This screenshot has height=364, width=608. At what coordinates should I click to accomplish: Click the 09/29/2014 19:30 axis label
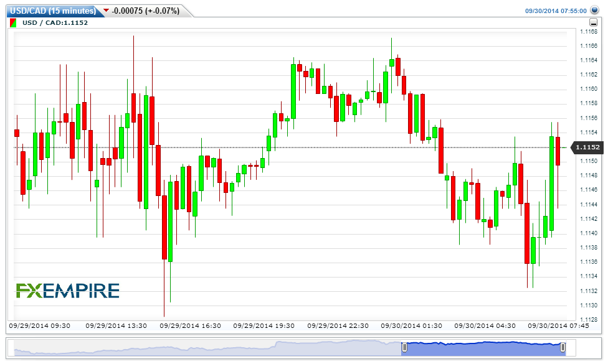pyautogui.click(x=264, y=326)
